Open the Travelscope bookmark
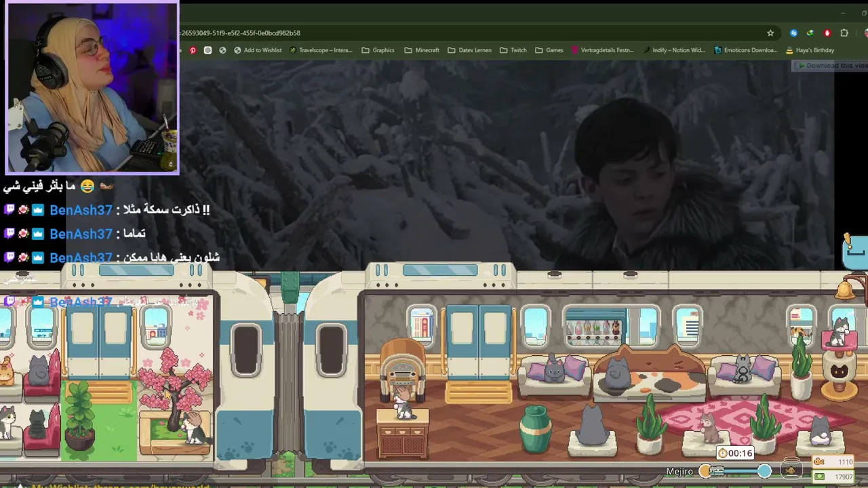The width and height of the screenshot is (868, 488). pos(321,50)
